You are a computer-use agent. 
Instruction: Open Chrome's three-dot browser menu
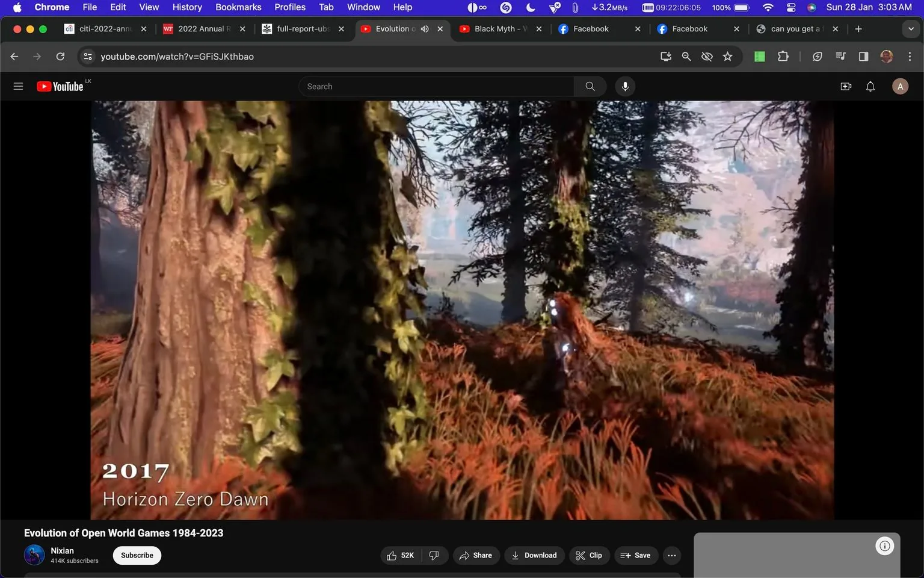click(x=910, y=56)
